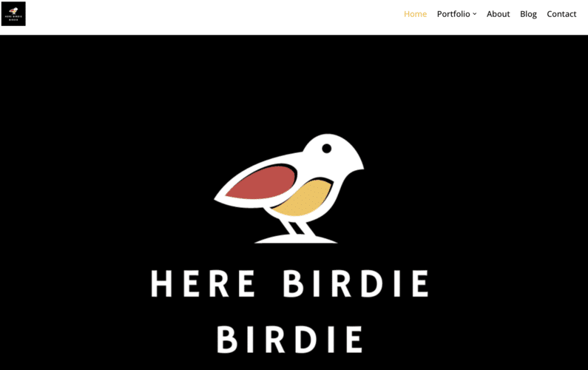Screen dimensions: 588x370
Task: Click the letter R in HERE
Action: pyautogui.click(x=219, y=283)
